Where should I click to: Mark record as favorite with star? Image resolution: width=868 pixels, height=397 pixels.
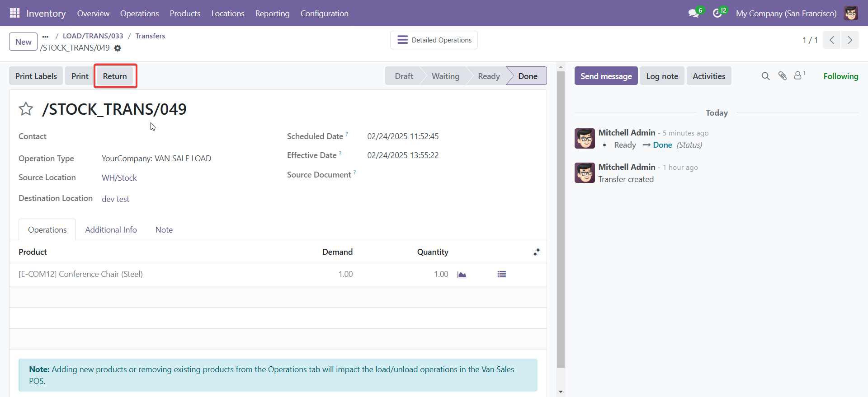26,109
